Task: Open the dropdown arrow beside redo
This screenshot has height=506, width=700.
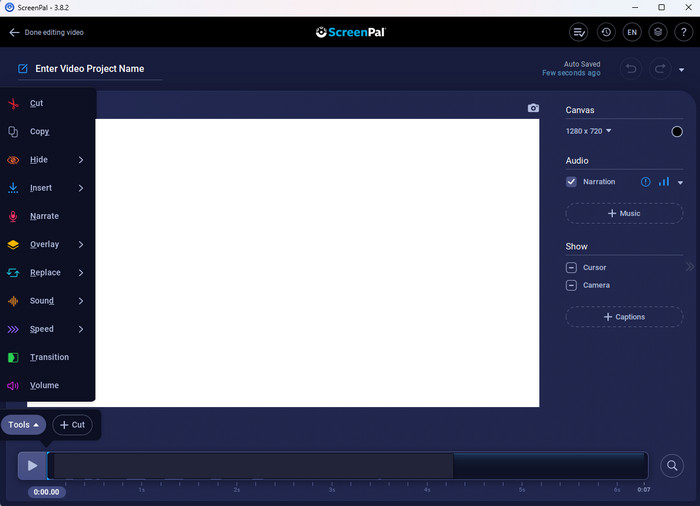Action: pos(681,70)
